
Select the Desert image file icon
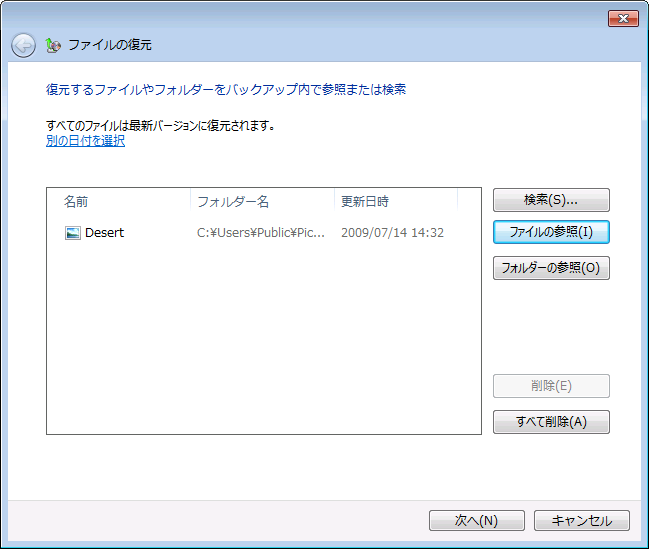pos(72,233)
